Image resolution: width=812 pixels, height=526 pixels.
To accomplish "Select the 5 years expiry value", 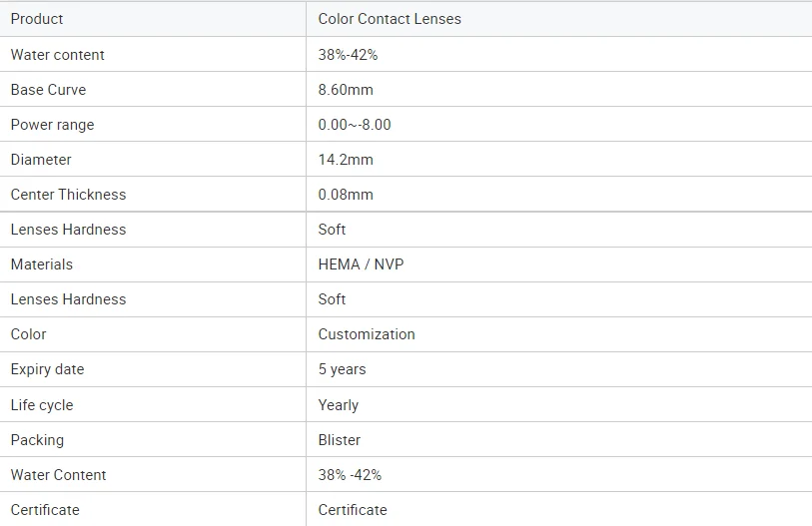I will [342, 369].
